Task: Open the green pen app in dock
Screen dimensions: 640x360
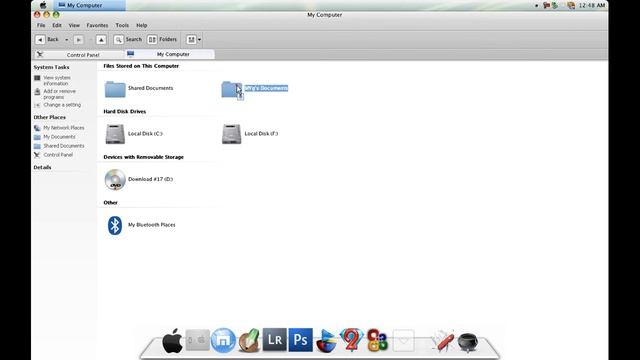Action: 249,340
